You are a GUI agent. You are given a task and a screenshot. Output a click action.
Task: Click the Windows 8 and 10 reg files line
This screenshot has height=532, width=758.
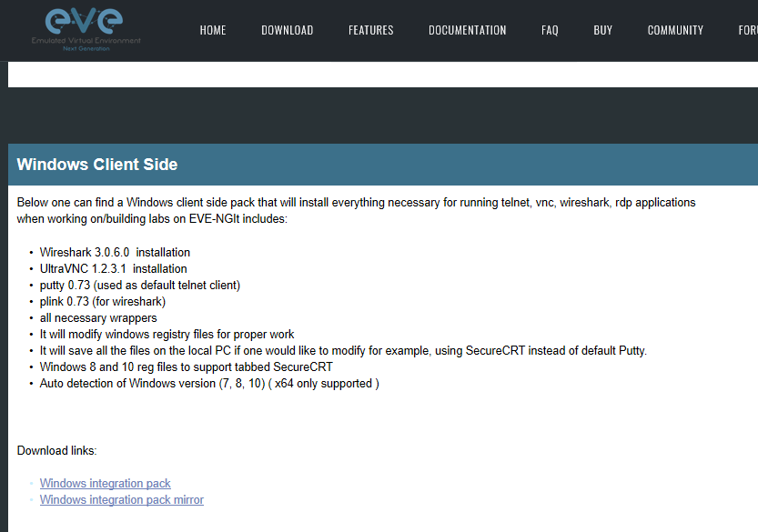tap(187, 367)
